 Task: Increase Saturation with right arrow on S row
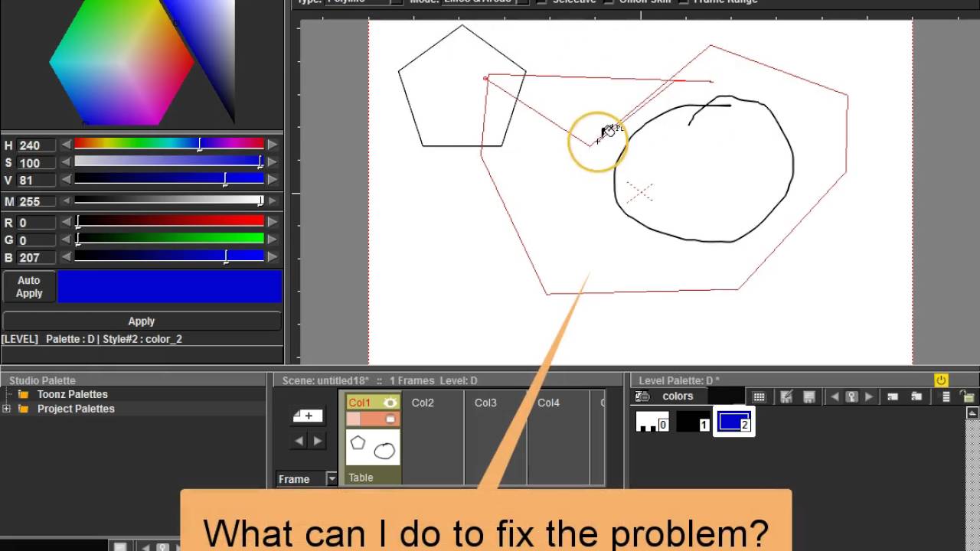pos(272,162)
